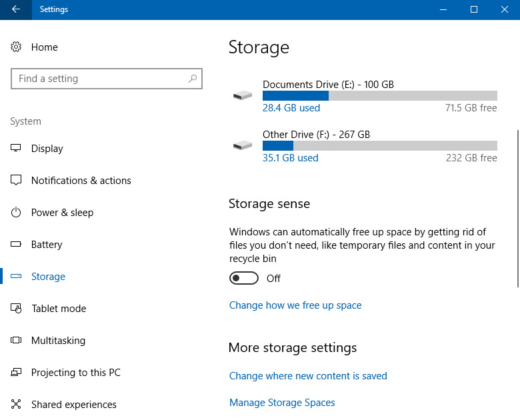Open Change how we free up space
The image size is (520, 420).
tap(295, 305)
